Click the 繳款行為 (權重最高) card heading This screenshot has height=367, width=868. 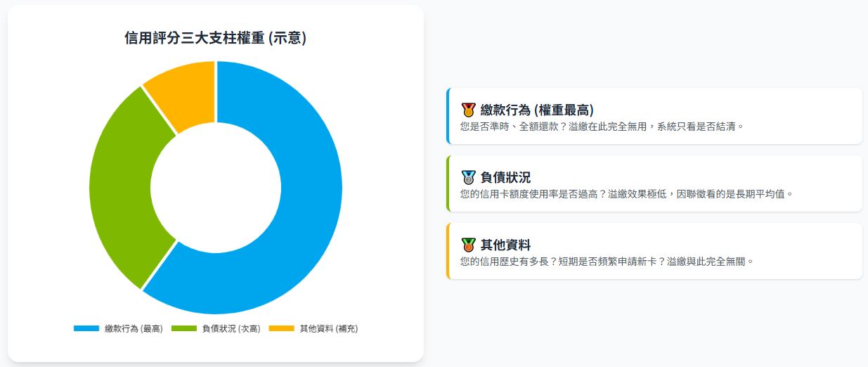(537, 110)
